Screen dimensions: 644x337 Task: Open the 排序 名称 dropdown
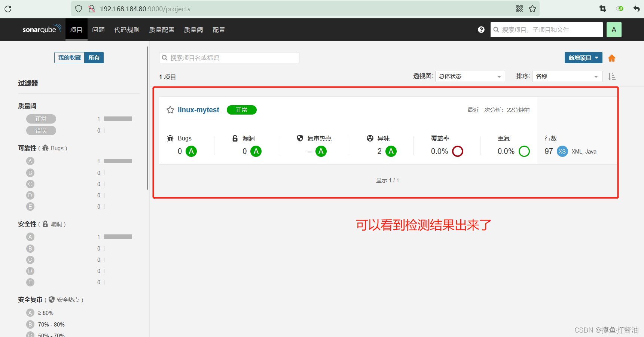pos(567,76)
